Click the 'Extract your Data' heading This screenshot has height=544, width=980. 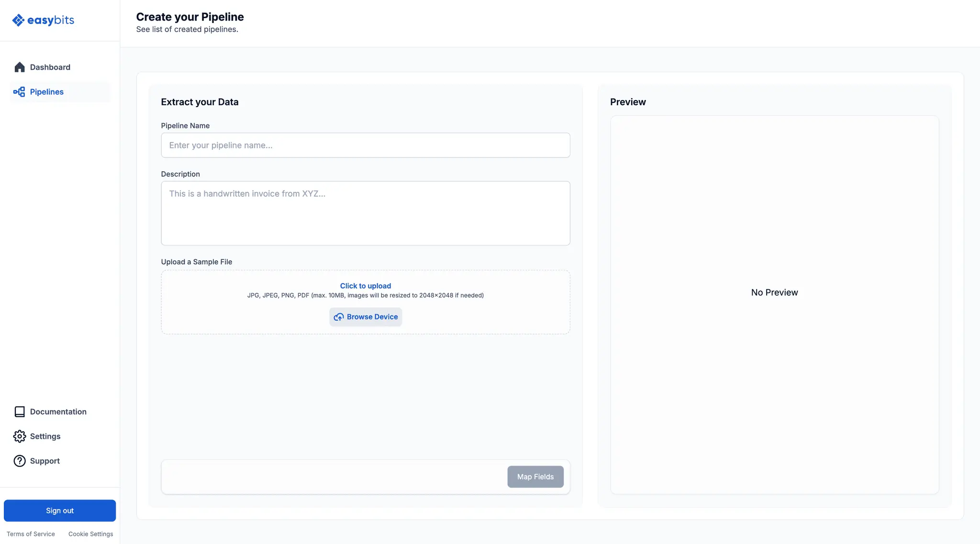tap(200, 102)
